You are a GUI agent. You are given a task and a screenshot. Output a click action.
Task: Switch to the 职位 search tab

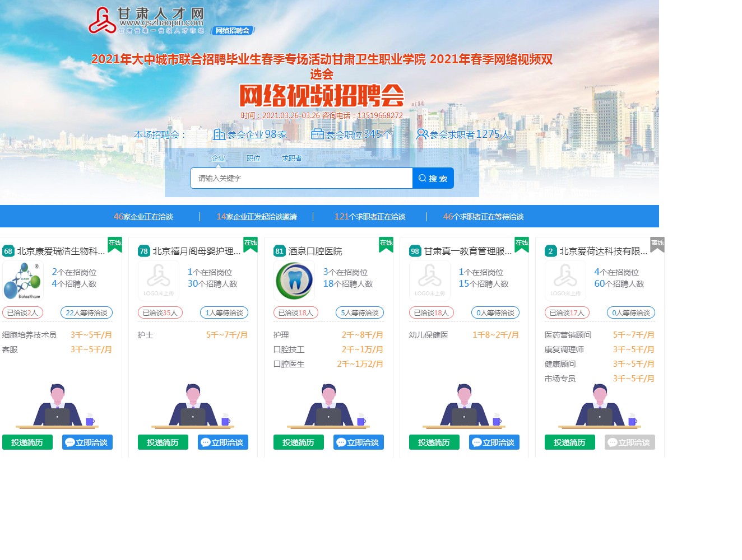253,158
